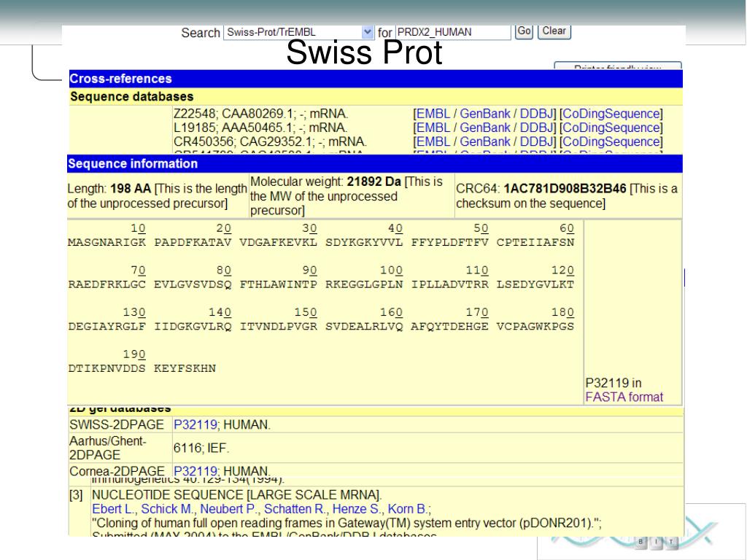This screenshot has height=560, width=747.
Task: Click sequence block 'FTHLAWINTP'
Action: click(x=278, y=284)
